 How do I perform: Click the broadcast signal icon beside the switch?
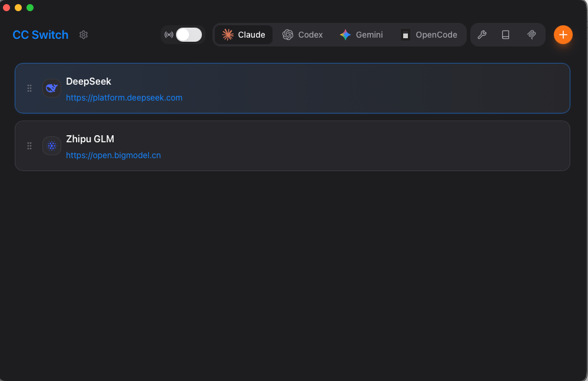pos(169,35)
